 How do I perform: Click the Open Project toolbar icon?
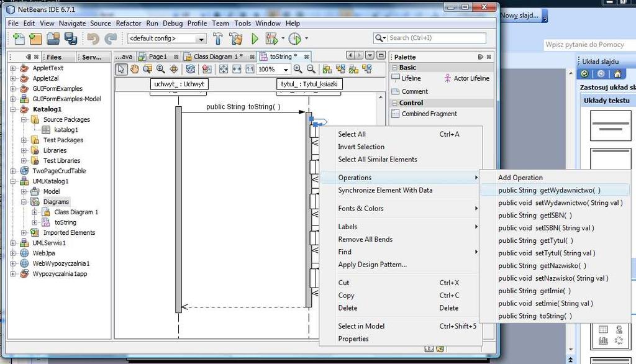pyautogui.click(x=53, y=39)
